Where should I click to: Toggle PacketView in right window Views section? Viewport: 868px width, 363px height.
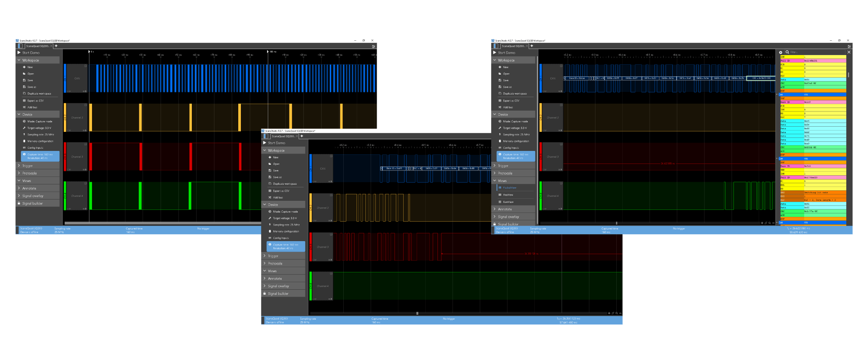pos(510,188)
